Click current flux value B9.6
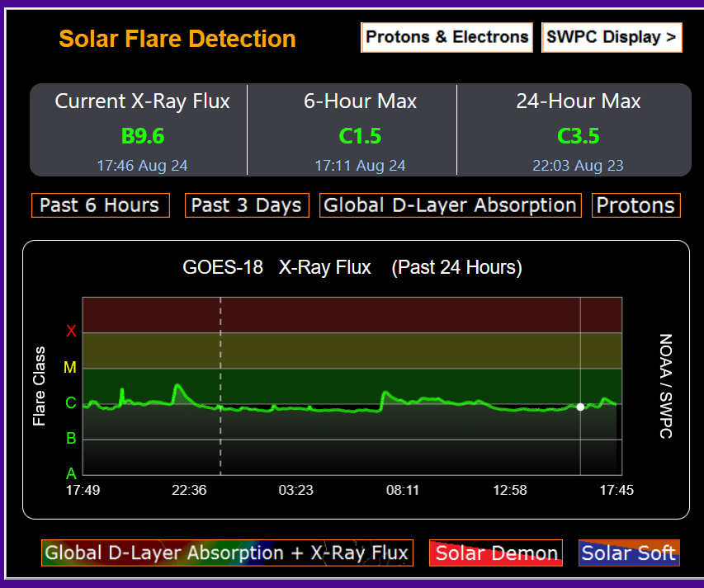Screen dimensions: 704x588 [x=143, y=136]
